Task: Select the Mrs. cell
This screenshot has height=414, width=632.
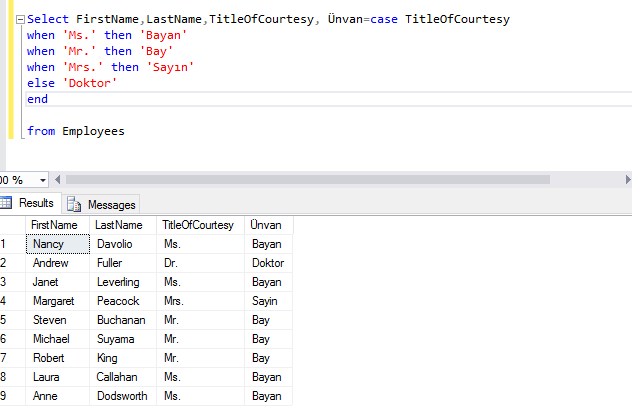Action: click(200, 301)
